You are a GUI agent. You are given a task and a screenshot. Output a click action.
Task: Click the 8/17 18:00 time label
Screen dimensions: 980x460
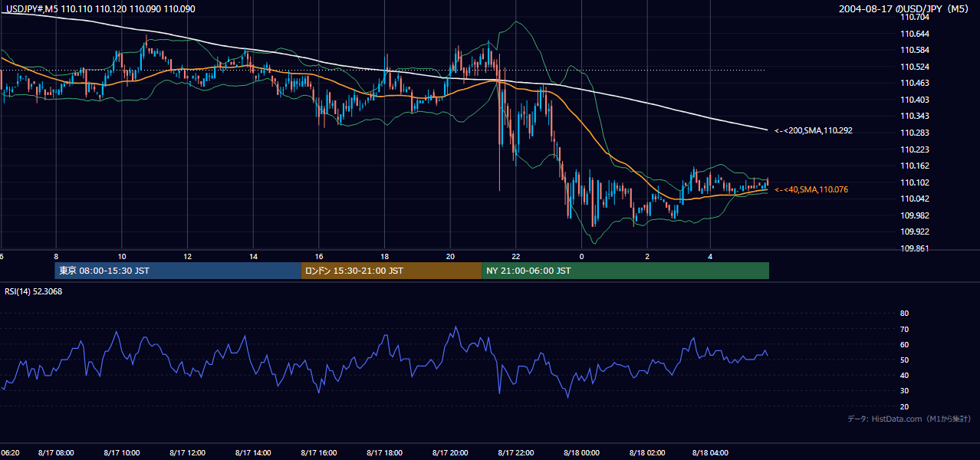click(384, 453)
